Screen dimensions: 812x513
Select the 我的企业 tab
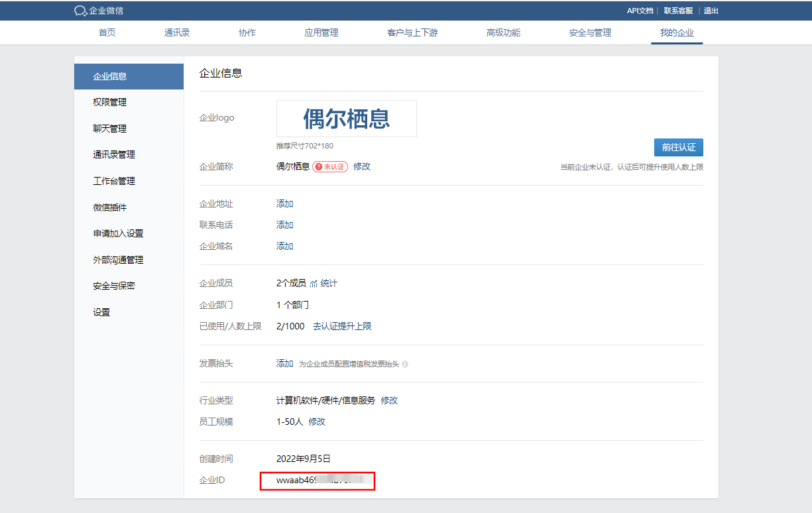click(677, 32)
